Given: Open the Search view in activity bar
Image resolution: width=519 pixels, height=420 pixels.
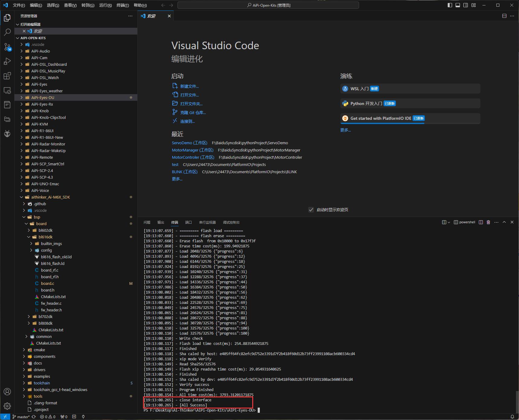Looking at the screenshot, I should point(7,32).
